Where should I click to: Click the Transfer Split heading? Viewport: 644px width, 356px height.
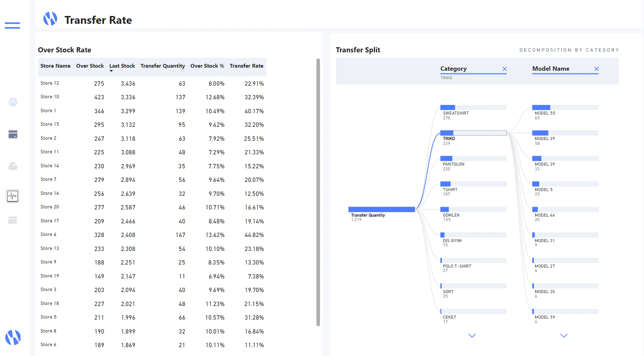(358, 50)
